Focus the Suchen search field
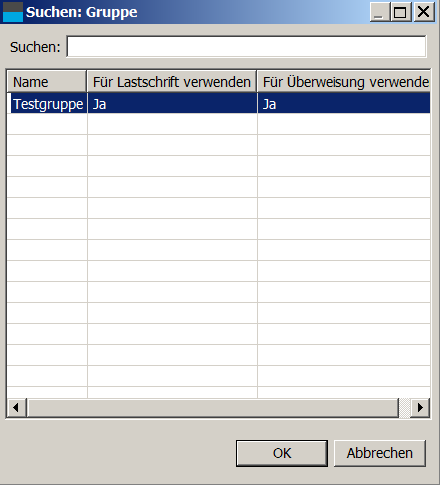Viewport: 440px width, 485px height. tap(246, 47)
